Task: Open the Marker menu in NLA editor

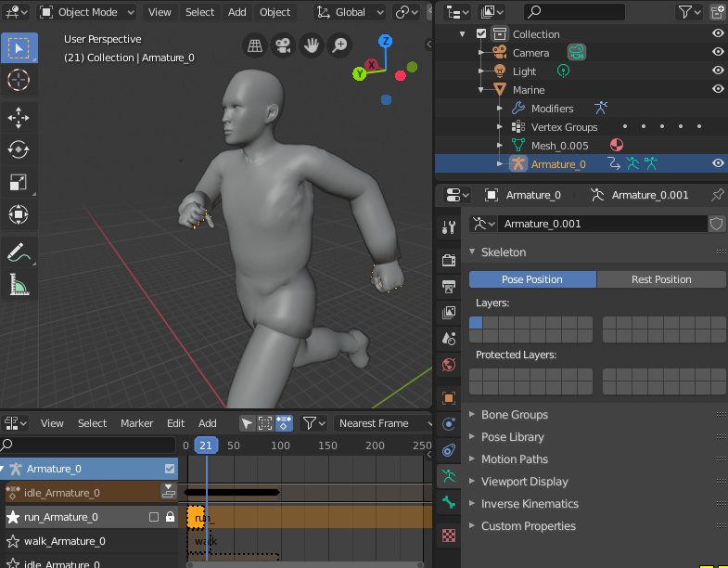Action: [x=136, y=423]
